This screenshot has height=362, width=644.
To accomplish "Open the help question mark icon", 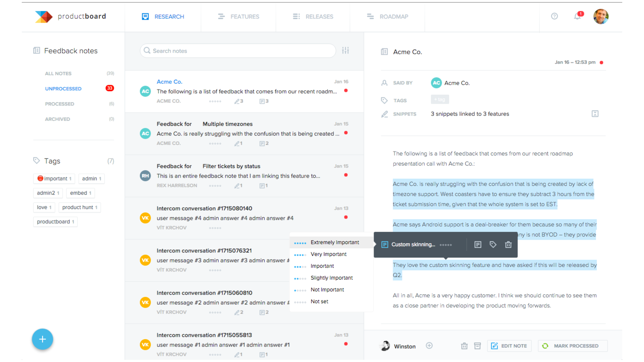I will pyautogui.click(x=554, y=16).
